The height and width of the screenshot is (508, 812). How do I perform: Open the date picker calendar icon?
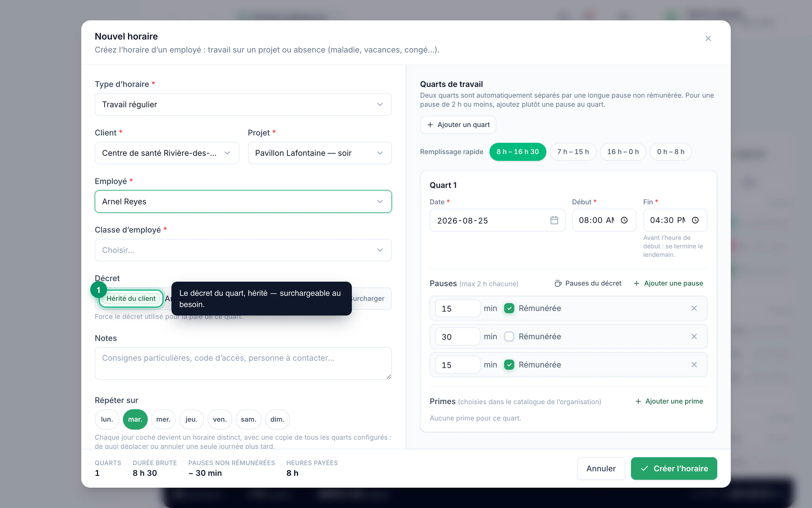tap(554, 220)
